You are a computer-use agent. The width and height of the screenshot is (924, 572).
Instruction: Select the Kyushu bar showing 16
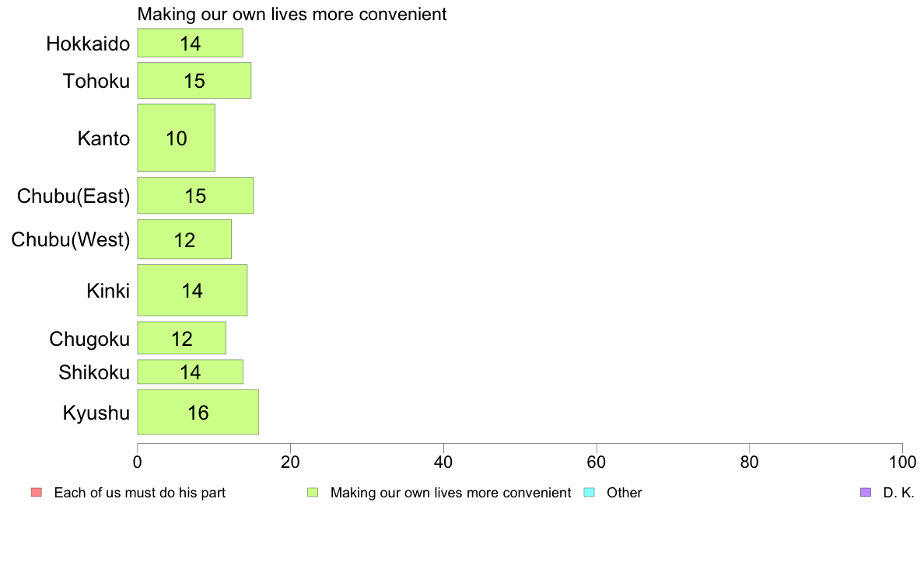click(198, 413)
